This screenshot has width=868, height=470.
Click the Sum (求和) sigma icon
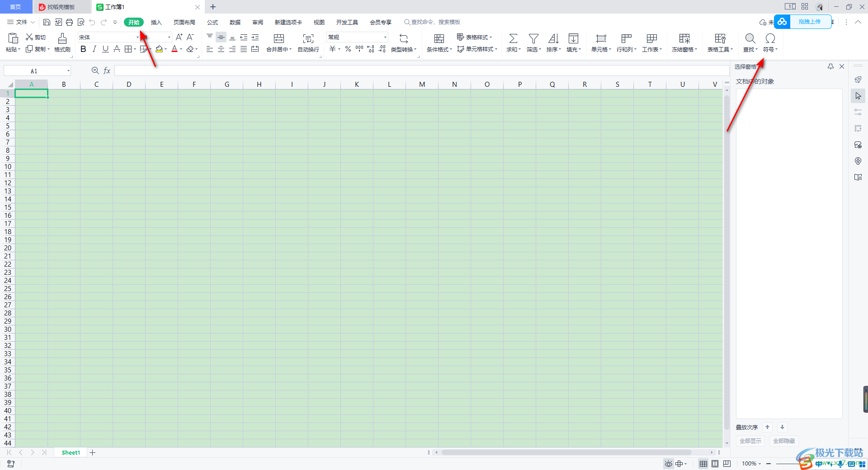(x=513, y=38)
